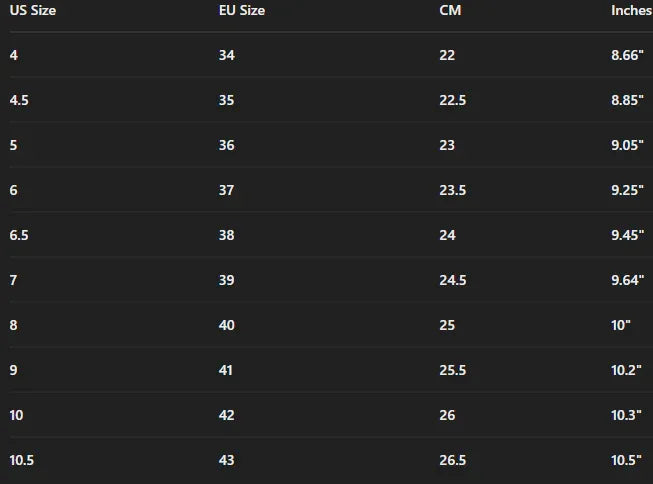Select the 26.5 centimeter cell

[452, 460]
